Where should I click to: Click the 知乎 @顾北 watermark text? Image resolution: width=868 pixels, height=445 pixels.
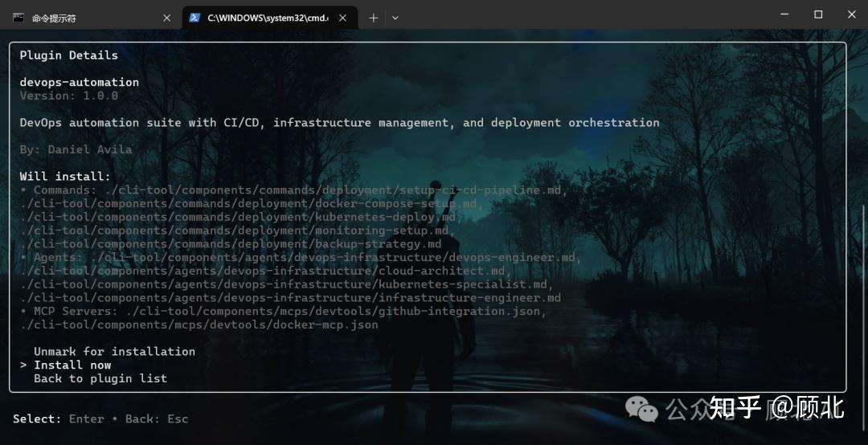click(776, 408)
